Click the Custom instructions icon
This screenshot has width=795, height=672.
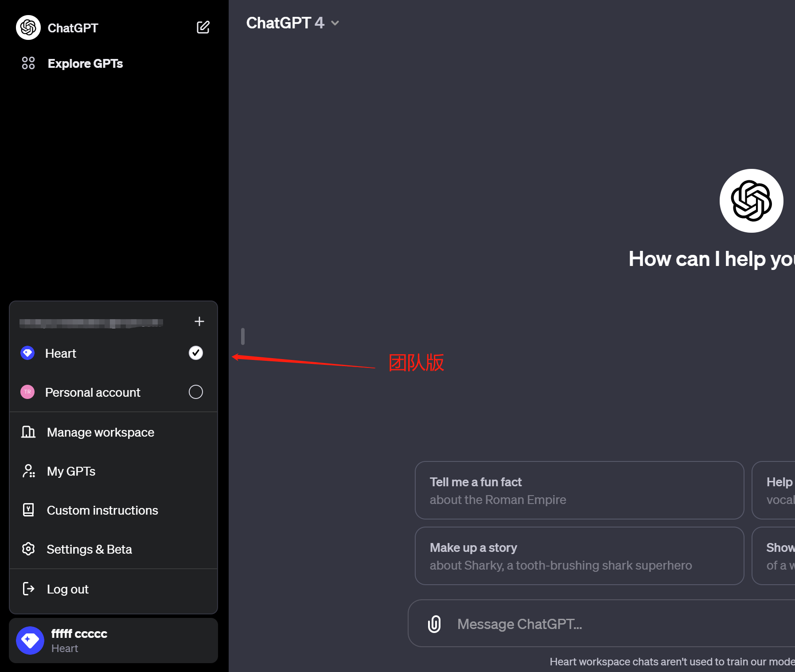coord(28,510)
